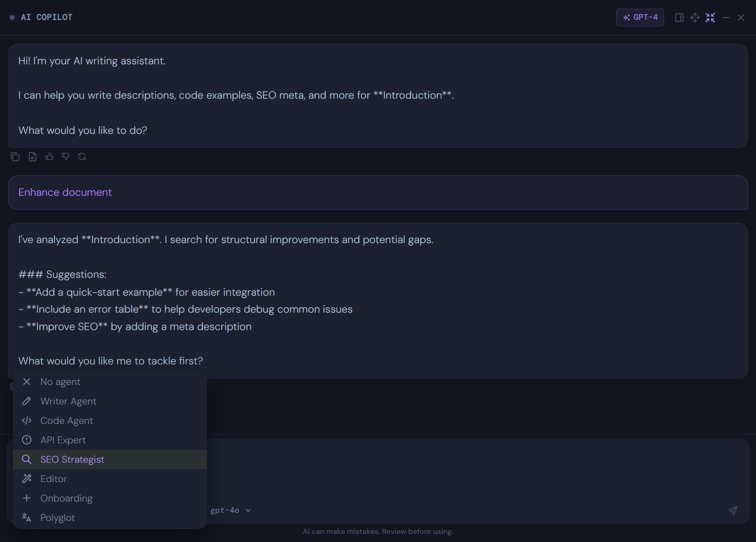Expand the model chooser chevron near the input
The image size is (756, 542).
coord(249,510)
